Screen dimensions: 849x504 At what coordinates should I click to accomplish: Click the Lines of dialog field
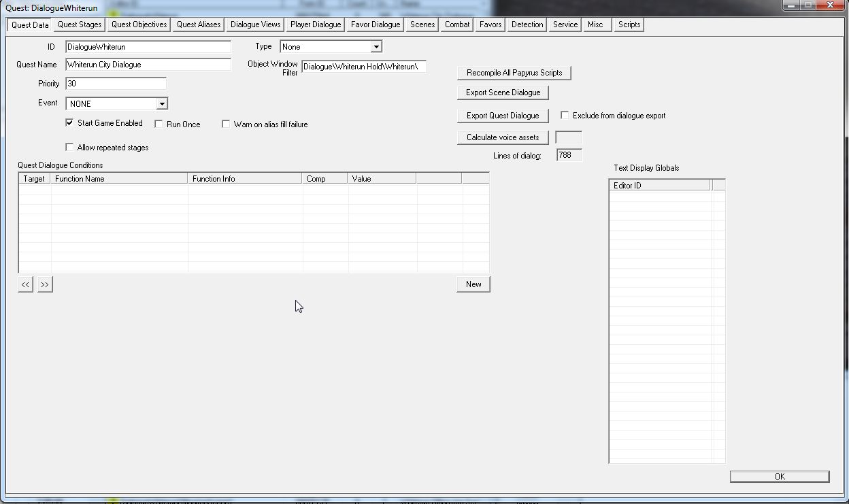[569, 155]
